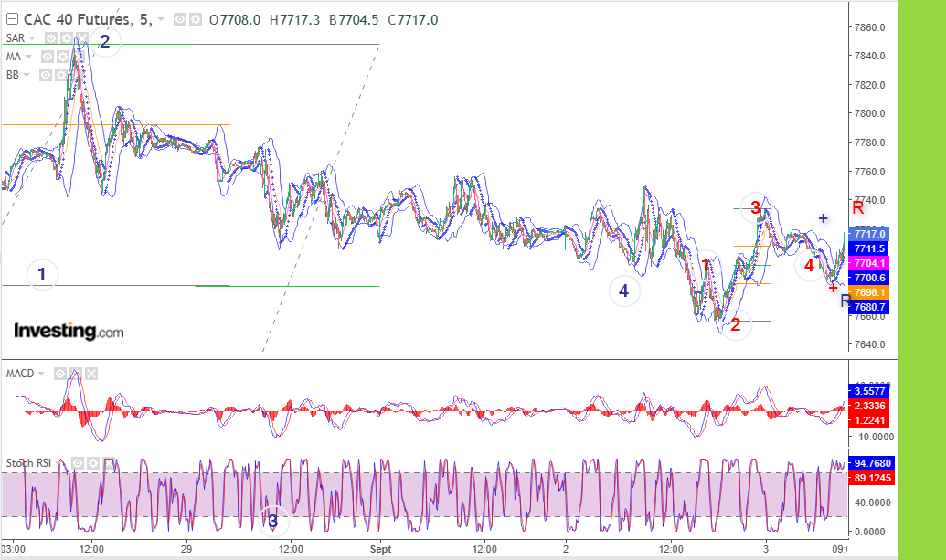This screenshot has width=946, height=560.
Task: Open BB indicator settings gear
Action: 61,75
